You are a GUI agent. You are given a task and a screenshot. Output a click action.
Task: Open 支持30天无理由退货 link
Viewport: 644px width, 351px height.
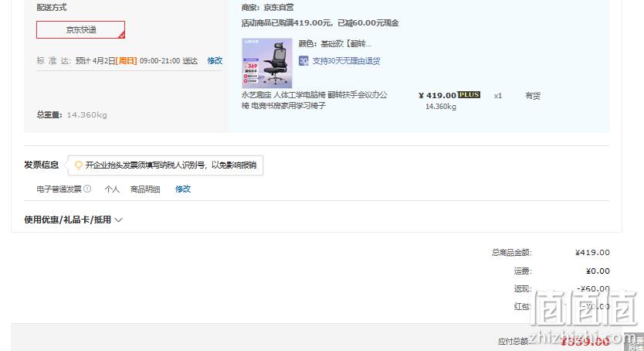click(x=346, y=61)
